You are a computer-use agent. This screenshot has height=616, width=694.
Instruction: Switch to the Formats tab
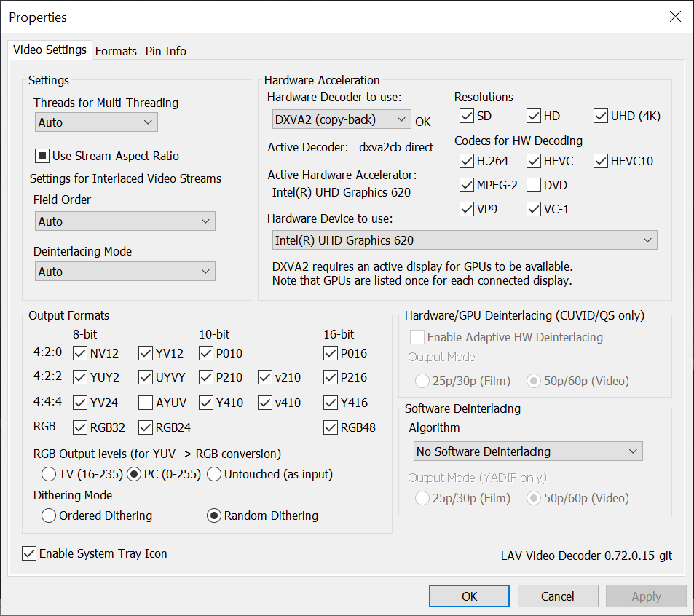pyautogui.click(x=116, y=51)
